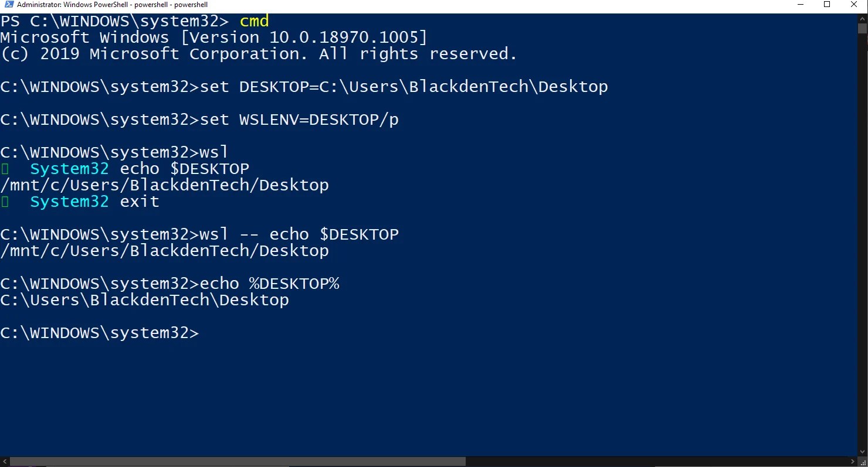Click the 'echo %DESKTOP%' command text
This screenshot has width=868, height=467.
(270, 283)
